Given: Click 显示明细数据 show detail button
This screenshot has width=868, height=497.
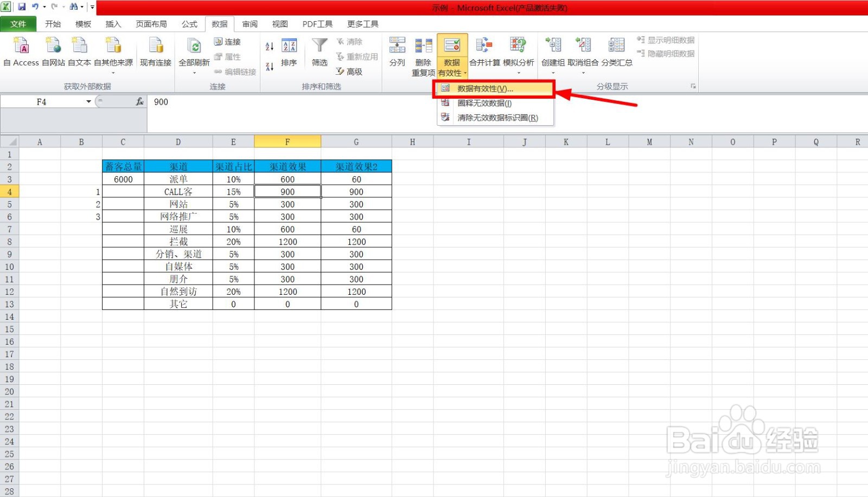Looking at the screenshot, I should pyautogui.click(x=666, y=40).
